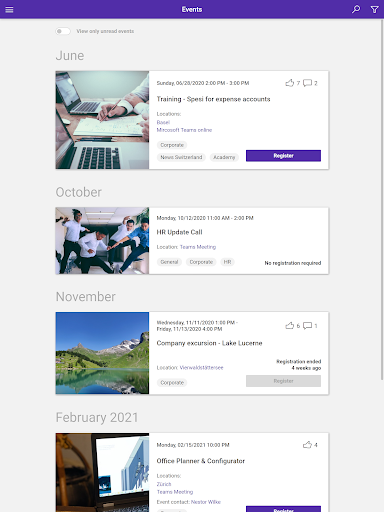384x512 pixels.
Task: Open the Zürich location link
Action: click(164, 484)
